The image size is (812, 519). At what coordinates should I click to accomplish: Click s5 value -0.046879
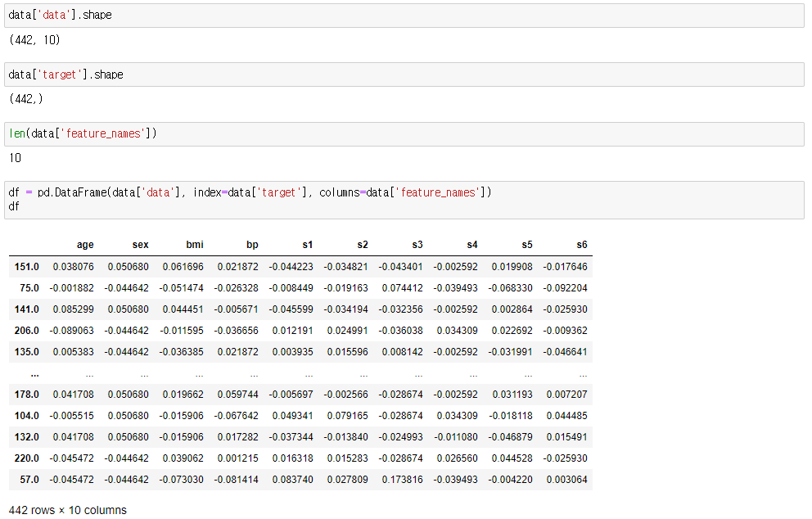[510, 436]
